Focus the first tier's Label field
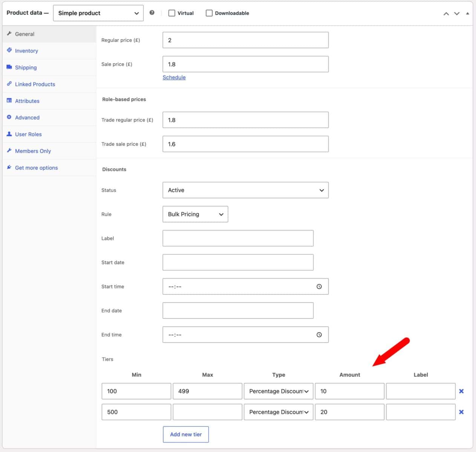 tap(421, 391)
